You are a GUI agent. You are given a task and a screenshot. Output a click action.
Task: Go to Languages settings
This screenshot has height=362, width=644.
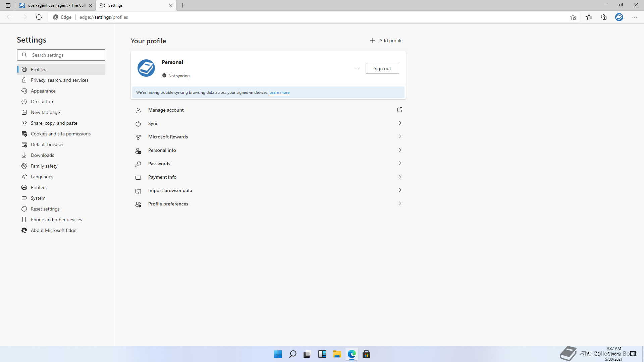click(61, 177)
